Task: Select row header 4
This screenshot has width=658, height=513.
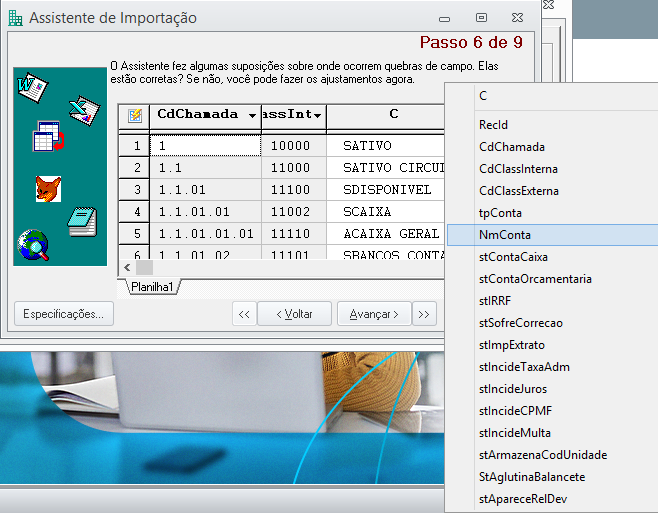Action: [134, 212]
